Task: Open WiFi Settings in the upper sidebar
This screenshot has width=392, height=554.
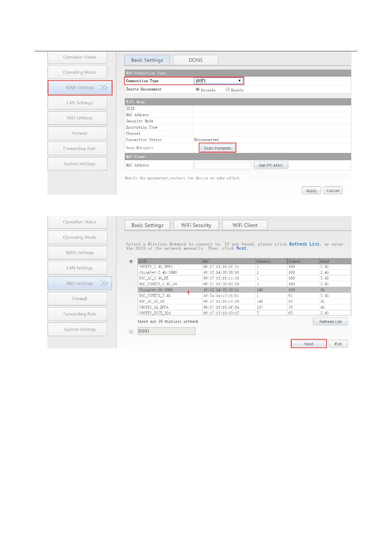Action: (77, 118)
